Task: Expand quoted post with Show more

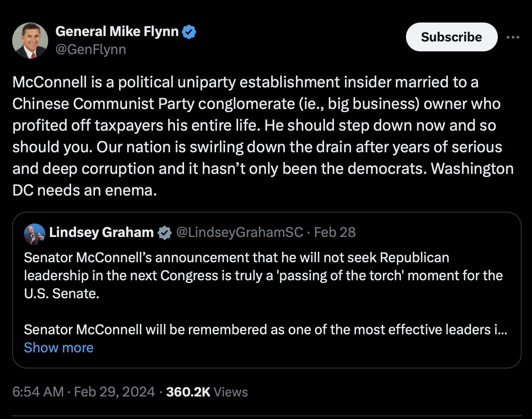Action: [59, 348]
